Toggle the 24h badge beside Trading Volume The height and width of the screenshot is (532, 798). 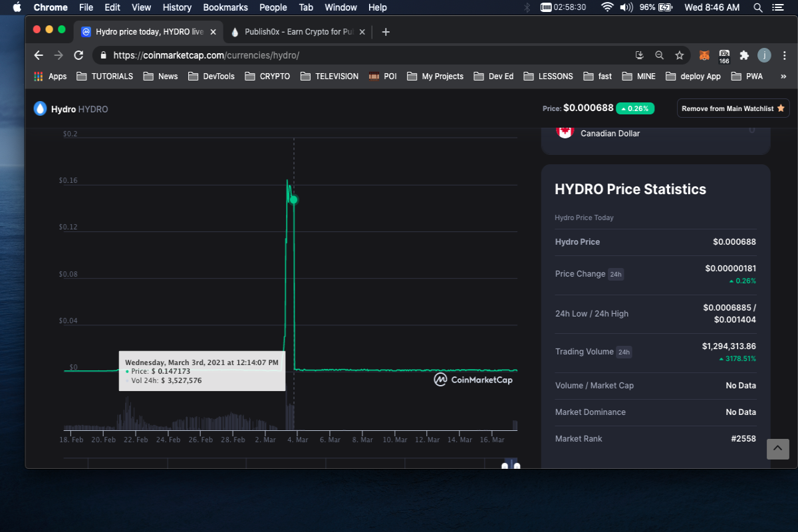tap(624, 352)
